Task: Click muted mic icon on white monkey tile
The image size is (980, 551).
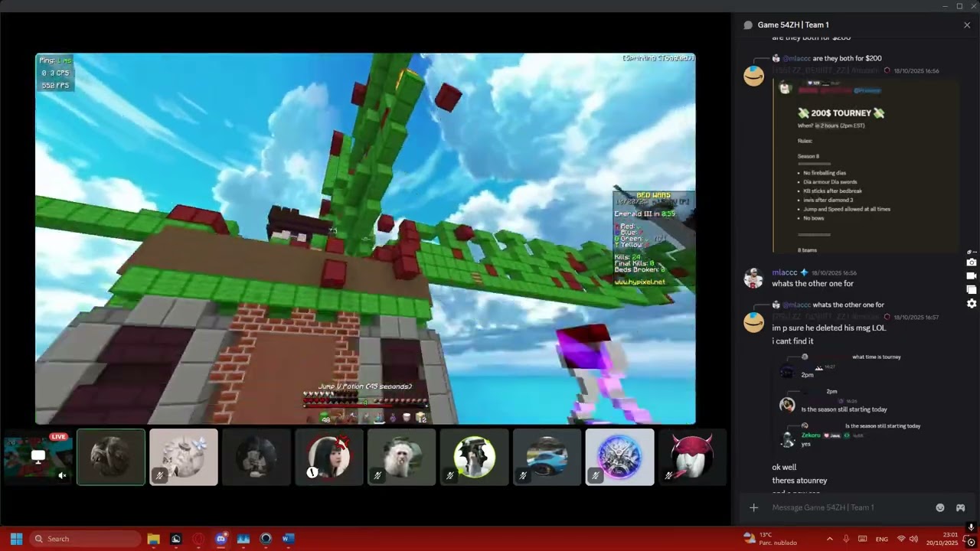Action: pyautogui.click(x=377, y=475)
